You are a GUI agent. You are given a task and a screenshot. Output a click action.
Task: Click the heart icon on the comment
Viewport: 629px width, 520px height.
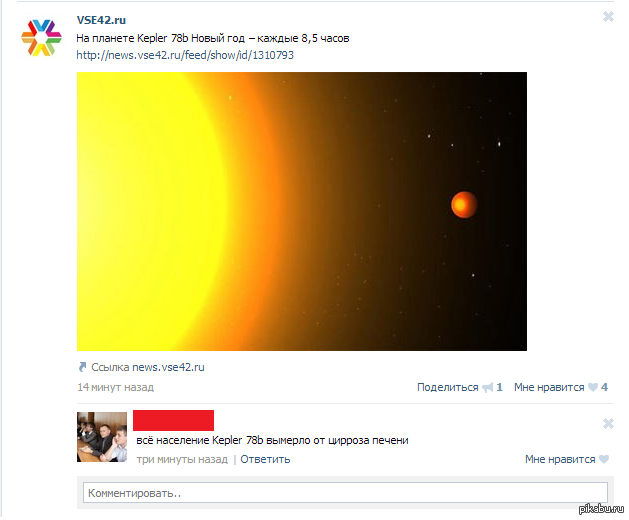click(604, 459)
